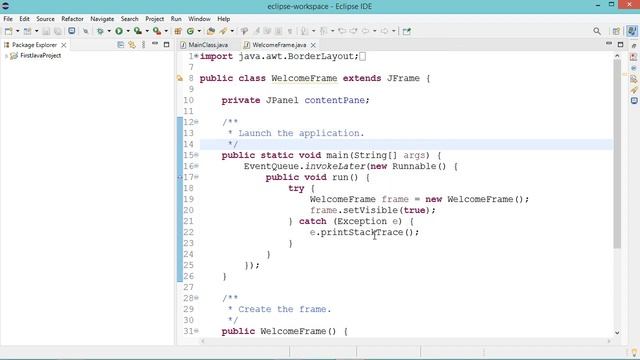Collapse the run method at line 17
Viewport: 640px width, 360px height.
click(196, 177)
